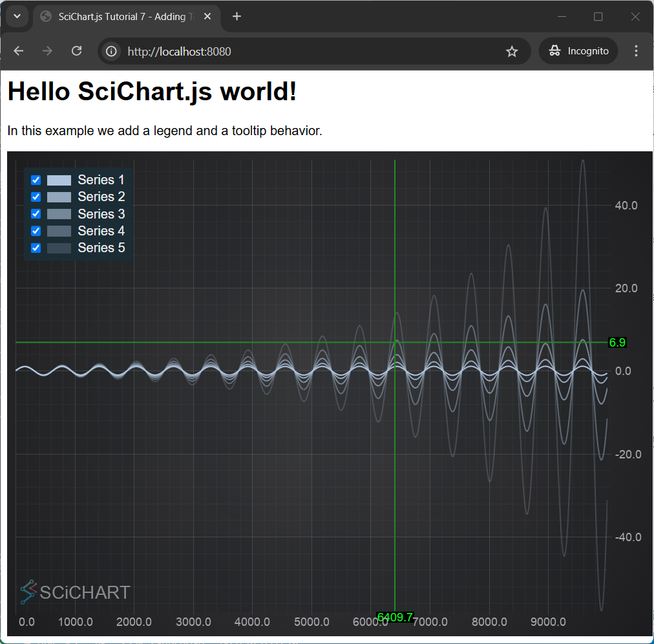The image size is (654, 644).
Task: Uncheck Series 5 in the legend
Action: click(36, 248)
